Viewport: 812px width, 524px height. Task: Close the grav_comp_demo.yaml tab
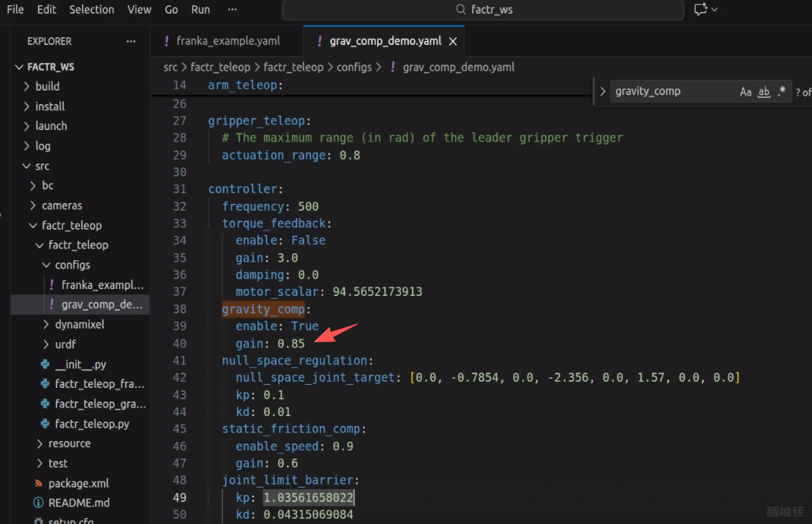pos(453,41)
